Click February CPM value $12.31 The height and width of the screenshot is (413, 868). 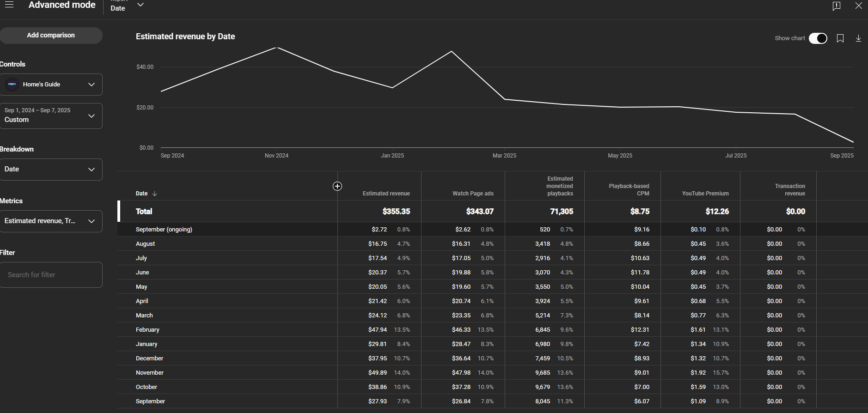tap(640, 330)
